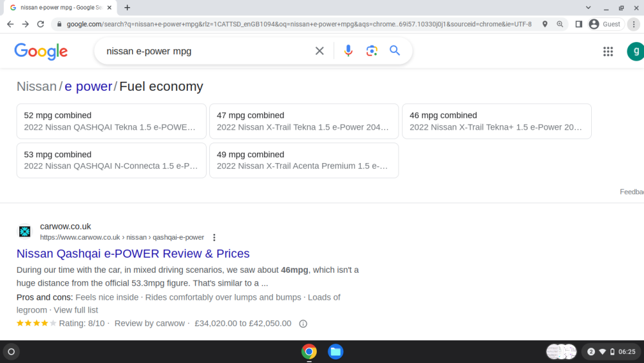Image resolution: width=644 pixels, height=363 pixels.
Task: Show price info icon
Action: [x=303, y=324]
